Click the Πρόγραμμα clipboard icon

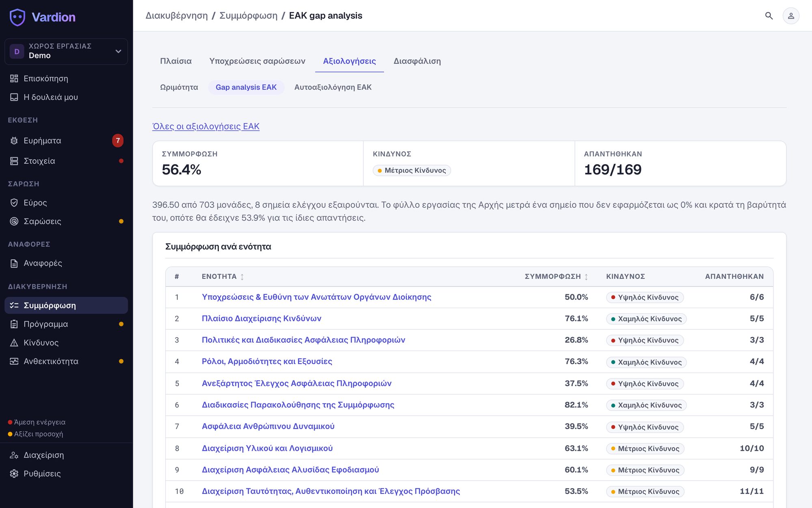click(14, 324)
